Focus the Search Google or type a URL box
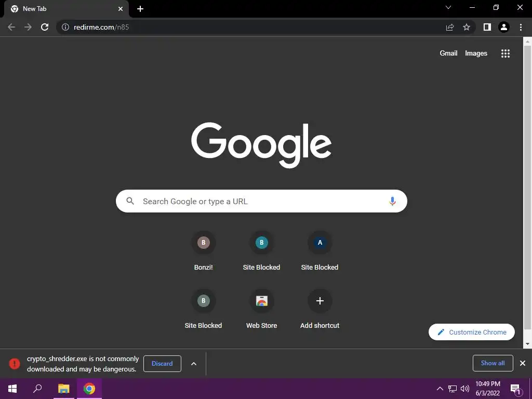Viewport: 532px width, 399px height. [x=261, y=201]
